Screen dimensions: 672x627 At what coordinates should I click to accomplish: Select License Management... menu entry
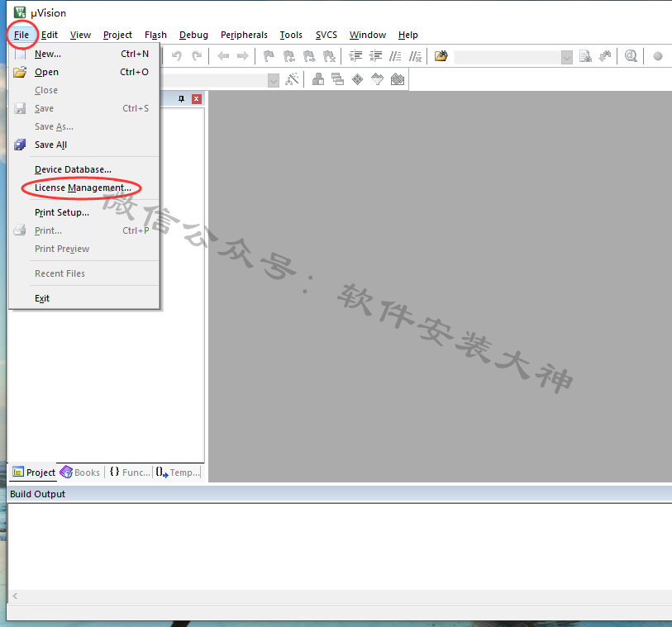click(x=84, y=188)
